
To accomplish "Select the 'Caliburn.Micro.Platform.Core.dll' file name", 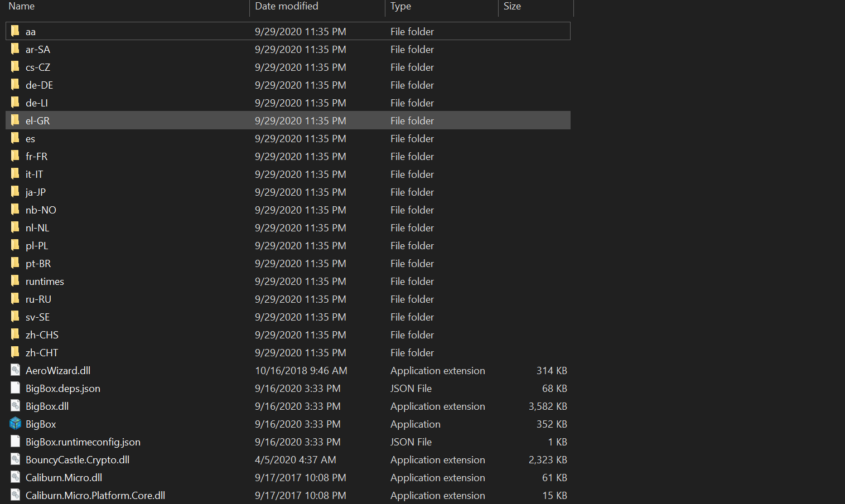I will coord(95,496).
